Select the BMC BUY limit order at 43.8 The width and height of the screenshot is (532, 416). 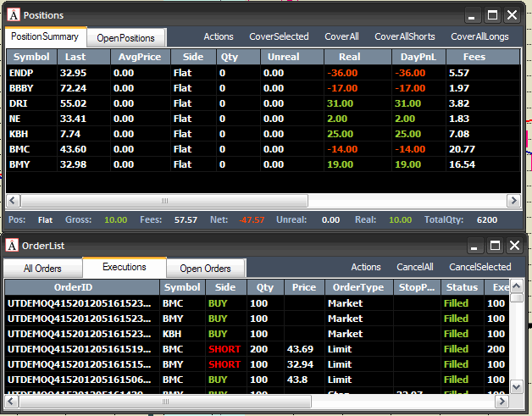(x=257, y=380)
